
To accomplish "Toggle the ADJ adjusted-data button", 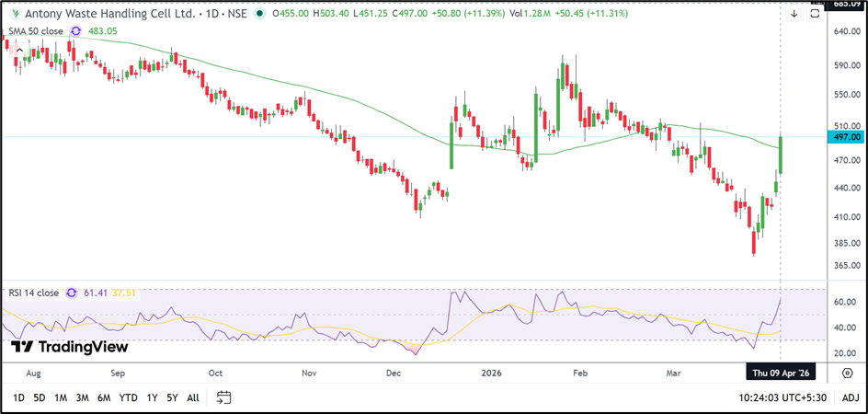I will [x=851, y=397].
